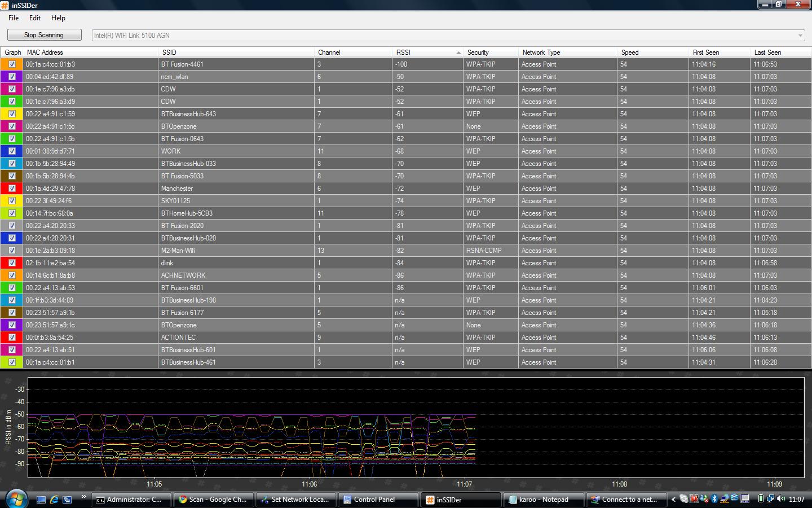Viewport: 812px width, 508px height.
Task: Click the Graph column header
Action: [12, 52]
